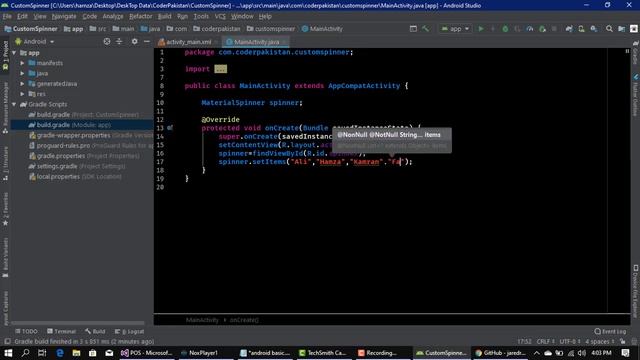
Task: Expand the folded import block
Action: pyautogui.click(x=220, y=69)
